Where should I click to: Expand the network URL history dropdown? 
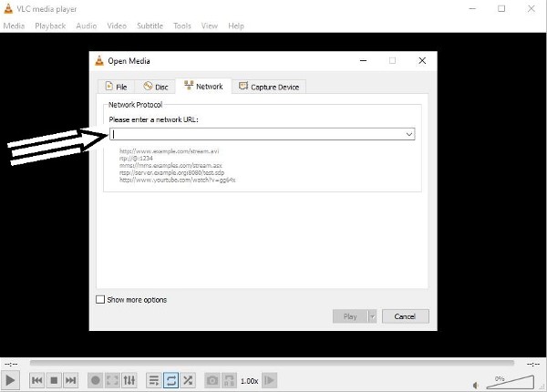coord(409,134)
